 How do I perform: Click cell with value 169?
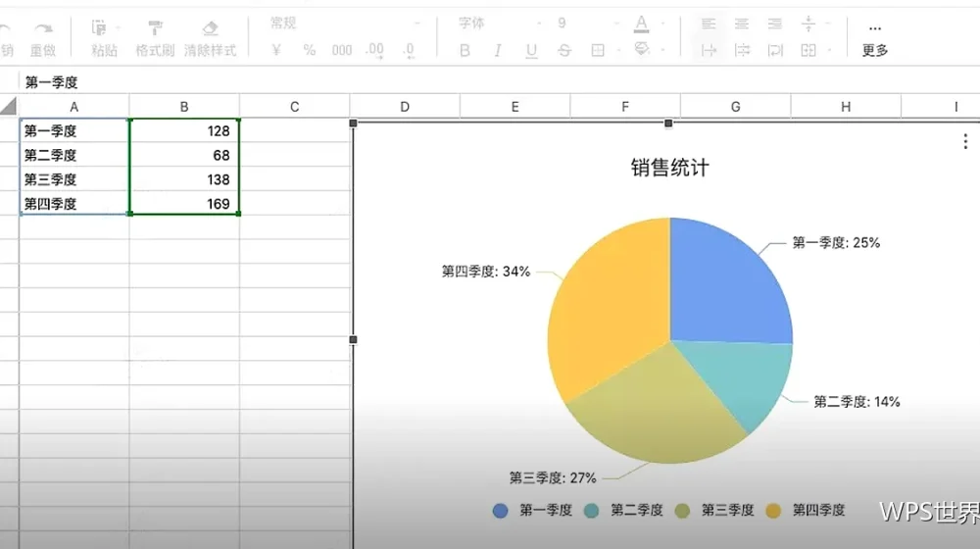(184, 203)
